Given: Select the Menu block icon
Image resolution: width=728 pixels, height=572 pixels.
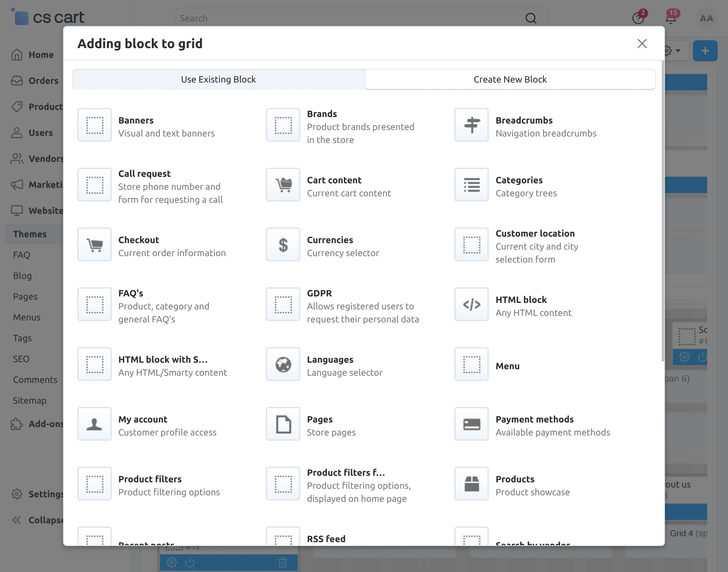Looking at the screenshot, I should pos(472,364).
